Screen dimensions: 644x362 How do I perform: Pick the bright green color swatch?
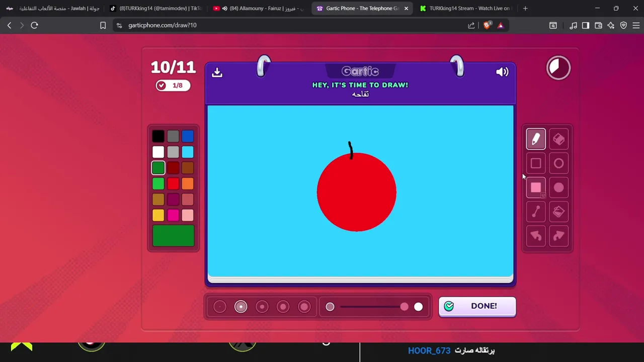coord(158,184)
